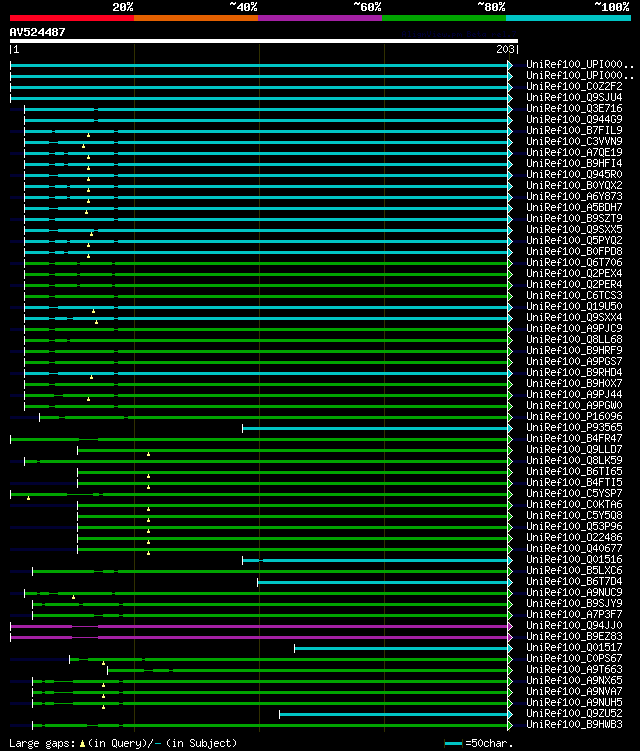Click hit label UniRef100_A9PJC9
Viewport: 640px width, 751px height.
[x=574, y=329]
